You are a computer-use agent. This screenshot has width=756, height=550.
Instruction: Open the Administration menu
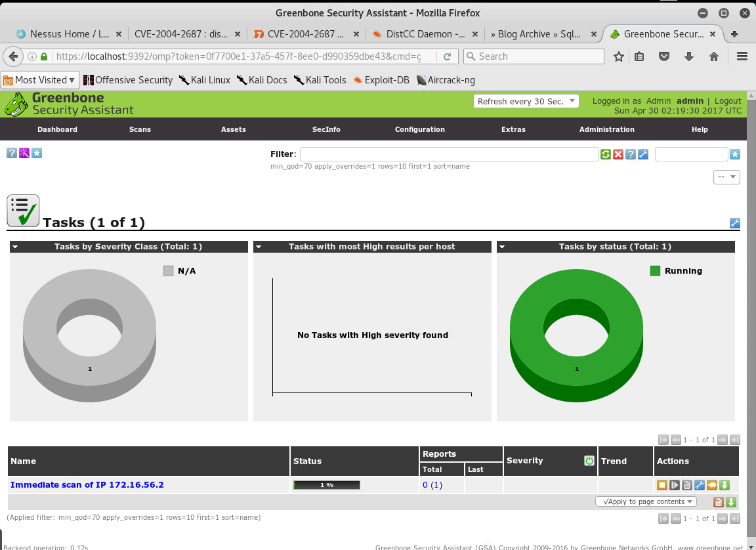click(x=607, y=129)
